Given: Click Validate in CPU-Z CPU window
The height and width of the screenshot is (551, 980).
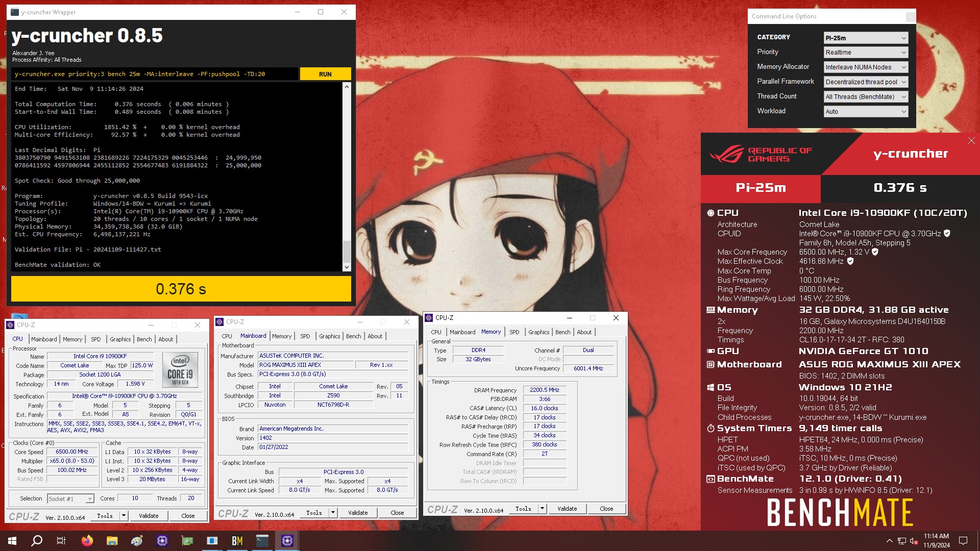Looking at the screenshot, I should click(149, 516).
